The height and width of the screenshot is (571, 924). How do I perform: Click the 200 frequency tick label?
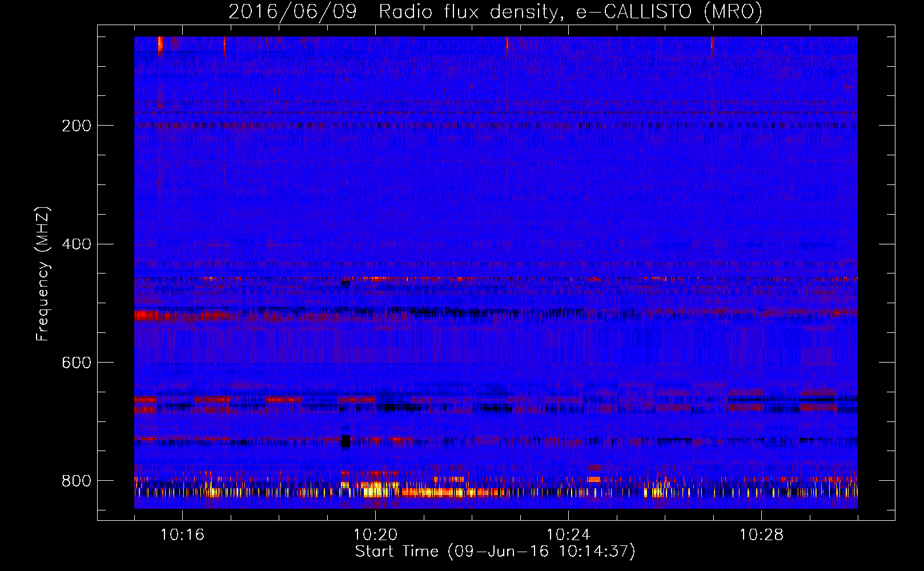click(x=77, y=126)
